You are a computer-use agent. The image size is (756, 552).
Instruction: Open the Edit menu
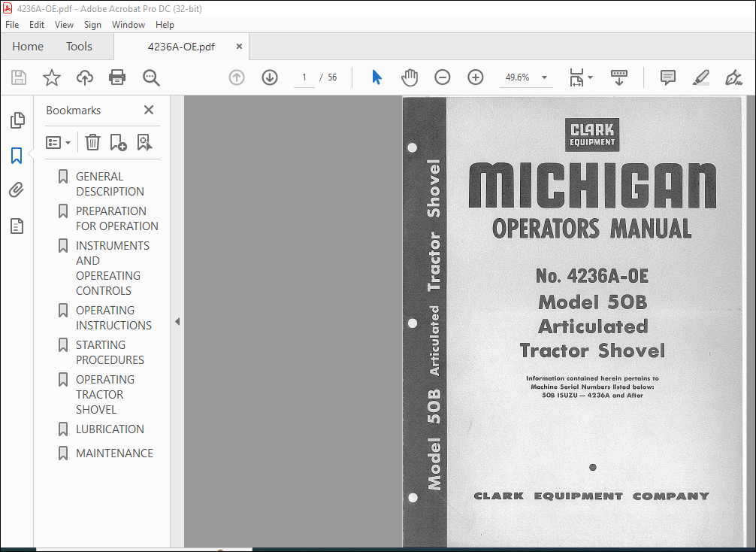[37, 25]
